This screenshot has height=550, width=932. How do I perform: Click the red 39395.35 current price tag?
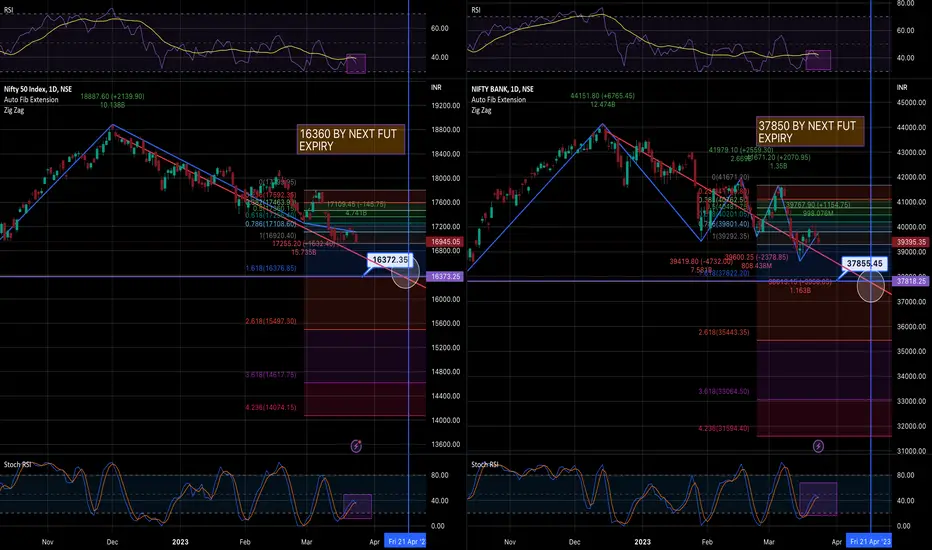click(911, 242)
